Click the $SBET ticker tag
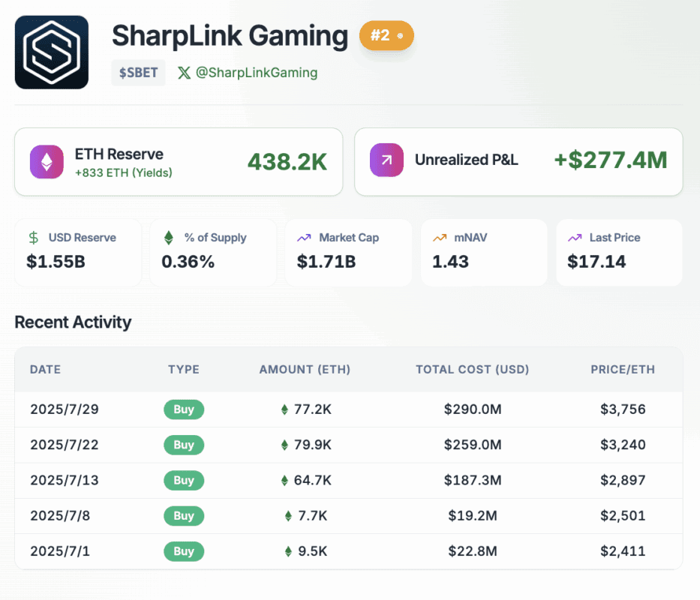This screenshot has height=600, width=700. (x=138, y=72)
